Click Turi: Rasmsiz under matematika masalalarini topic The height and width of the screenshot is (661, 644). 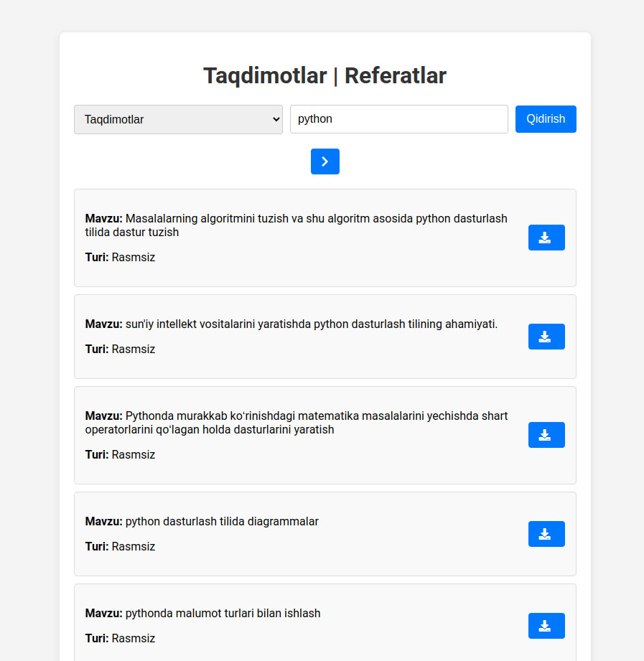click(x=120, y=455)
